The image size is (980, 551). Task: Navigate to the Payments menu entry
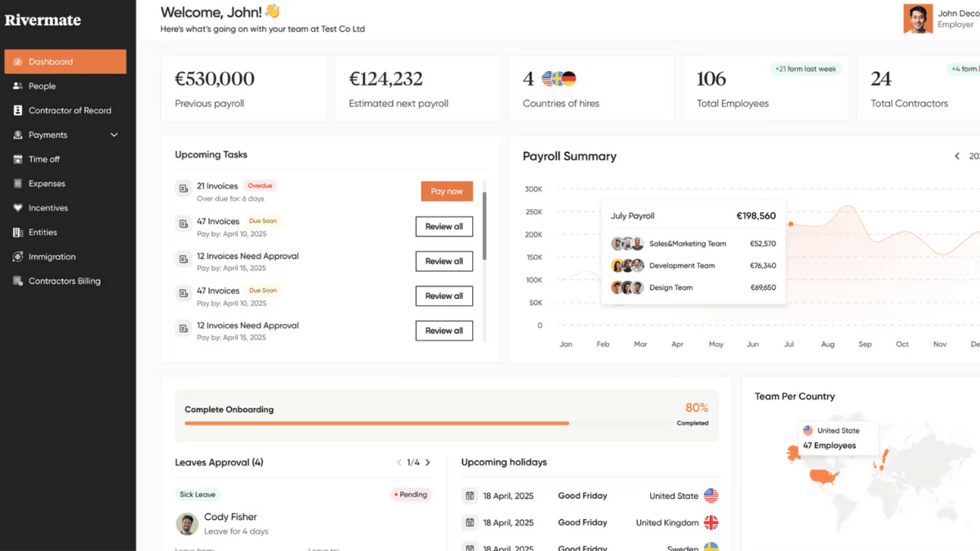point(49,135)
